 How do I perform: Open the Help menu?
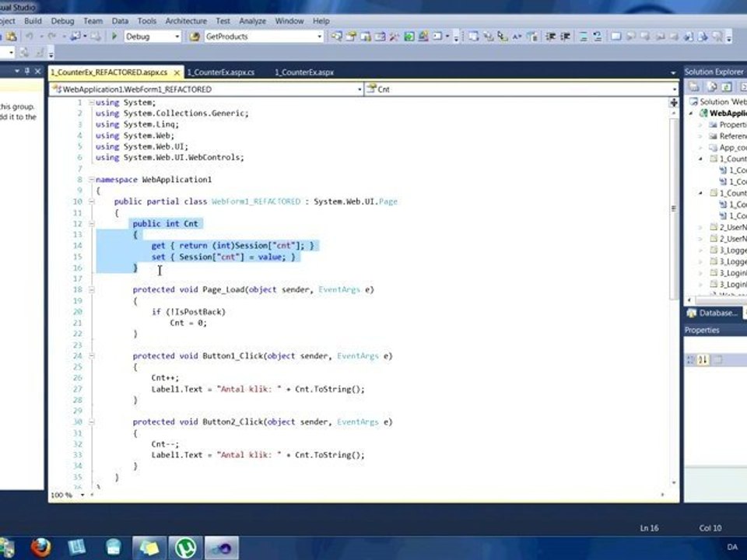(321, 21)
